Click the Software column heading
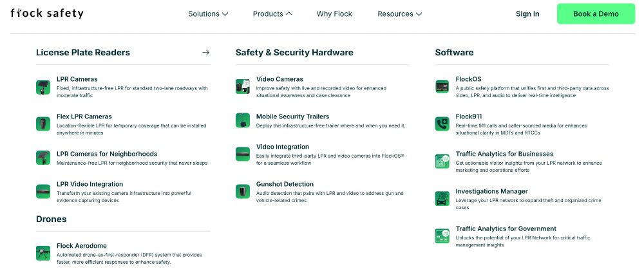Image resolution: width=644 pixels, height=278 pixels. pyautogui.click(x=454, y=53)
